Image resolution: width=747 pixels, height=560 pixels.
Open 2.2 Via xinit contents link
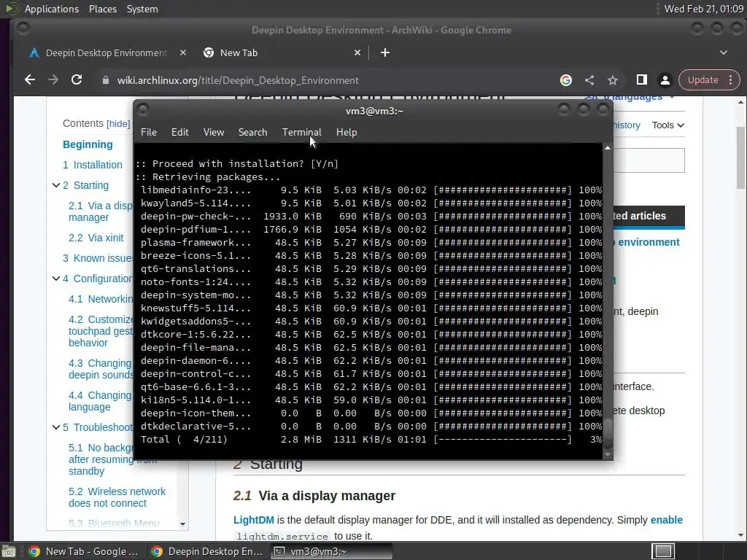[x=96, y=238]
